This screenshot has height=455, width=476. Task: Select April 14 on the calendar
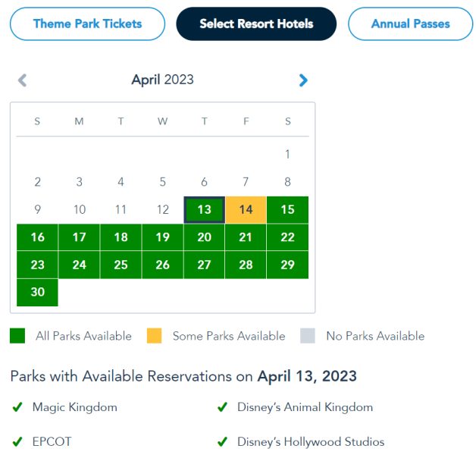246,209
